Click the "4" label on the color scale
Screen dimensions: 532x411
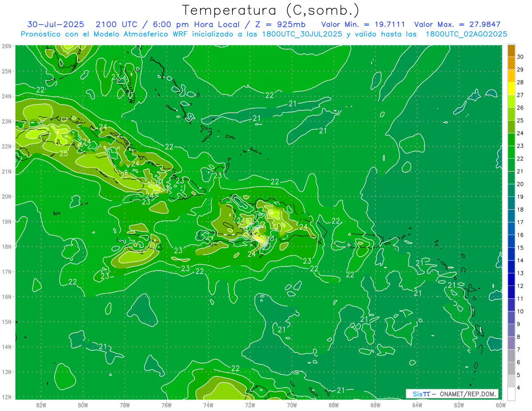pyautogui.click(x=519, y=388)
